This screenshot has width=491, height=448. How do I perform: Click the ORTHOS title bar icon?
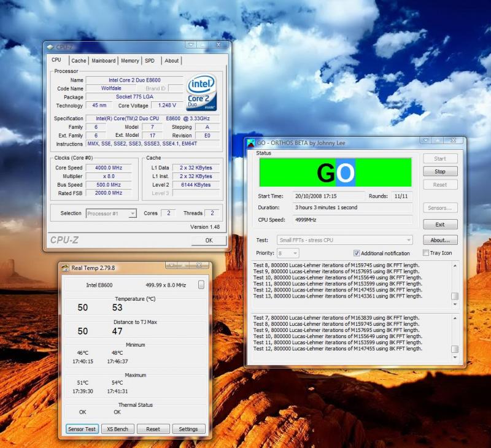tap(251, 143)
